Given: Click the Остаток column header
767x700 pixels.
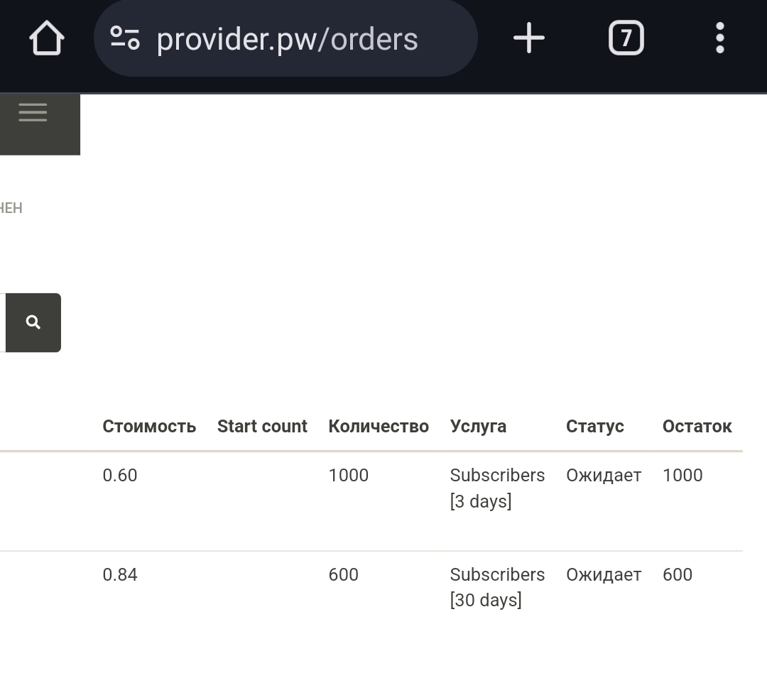Looking at the screenshot, I should point(697,426).
